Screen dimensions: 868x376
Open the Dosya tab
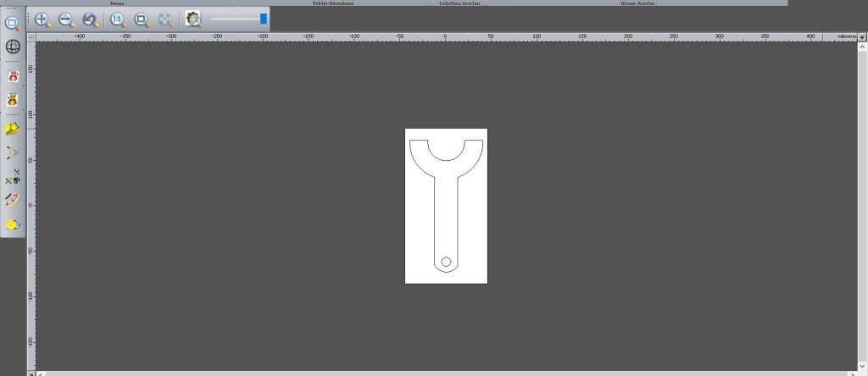coord(117,3)
